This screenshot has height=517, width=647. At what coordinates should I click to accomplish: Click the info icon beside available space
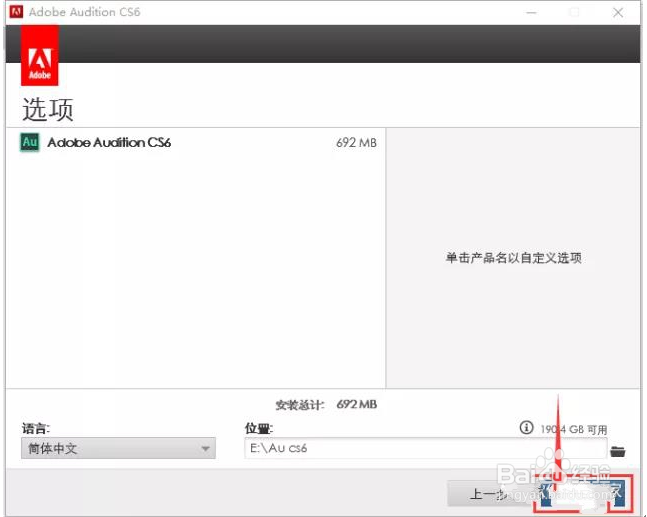tap(526, 427)
